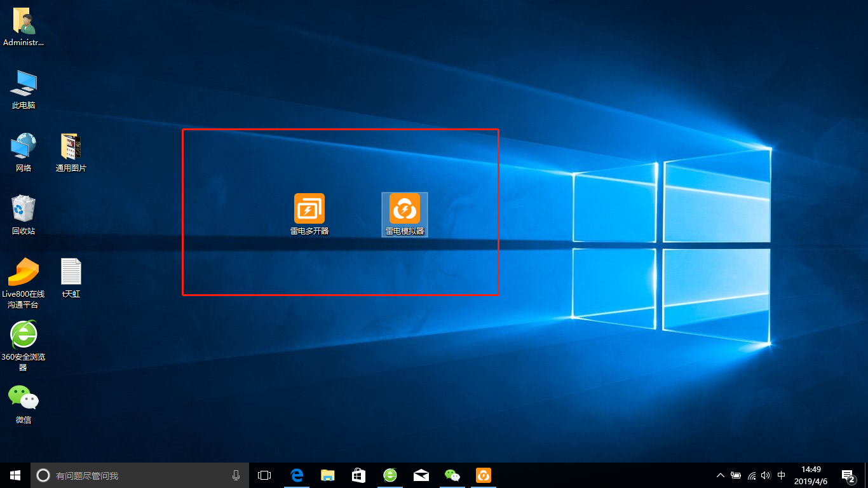Open the volume control in the tray
868x488 pixels.
tap(766, 475)
